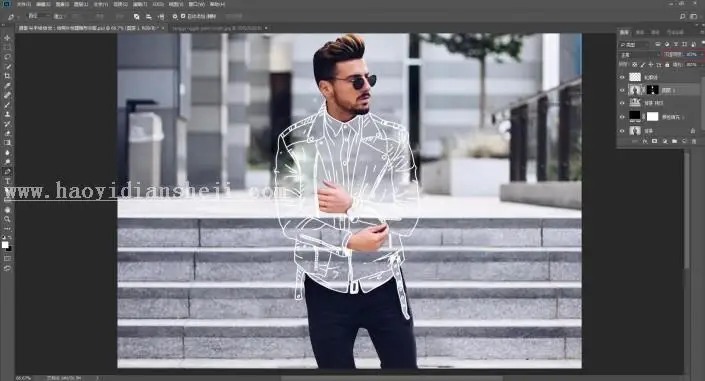Select the Type tool
The height and width of the screenshot is (381, 705).
pos(7,181)
